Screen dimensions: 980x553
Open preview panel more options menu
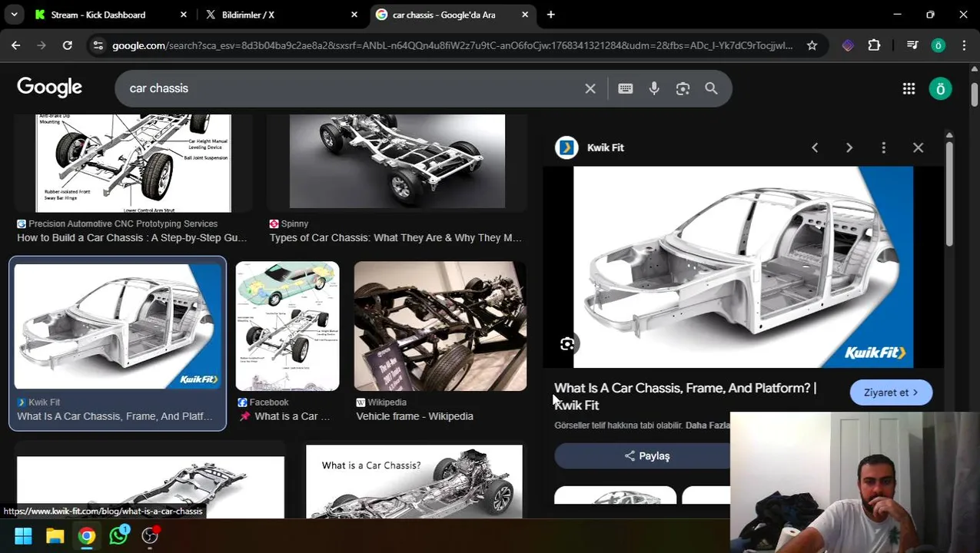click(x=883, y=147)
